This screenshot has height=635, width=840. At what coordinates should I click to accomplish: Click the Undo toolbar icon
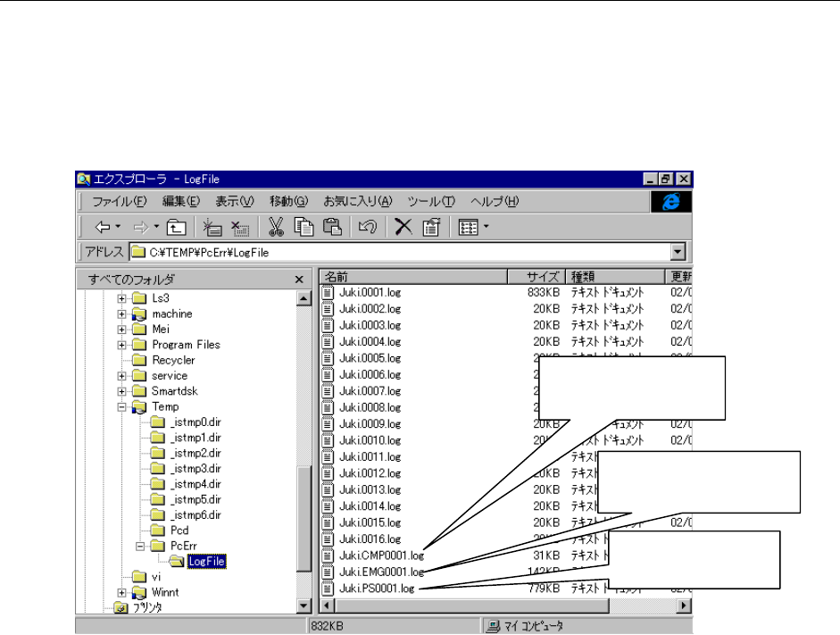tap(368, 227)
